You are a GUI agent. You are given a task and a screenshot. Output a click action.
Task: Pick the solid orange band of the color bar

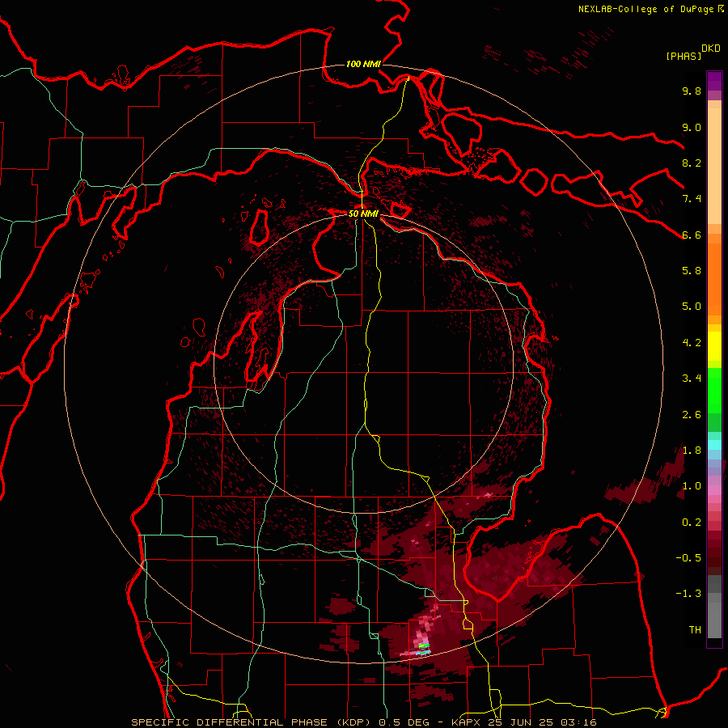click(x=714, y=278)
